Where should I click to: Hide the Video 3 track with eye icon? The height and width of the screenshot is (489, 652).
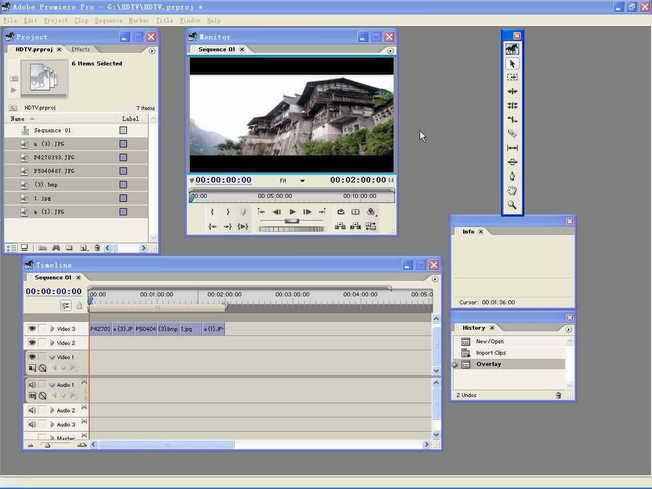pos(32,328)
